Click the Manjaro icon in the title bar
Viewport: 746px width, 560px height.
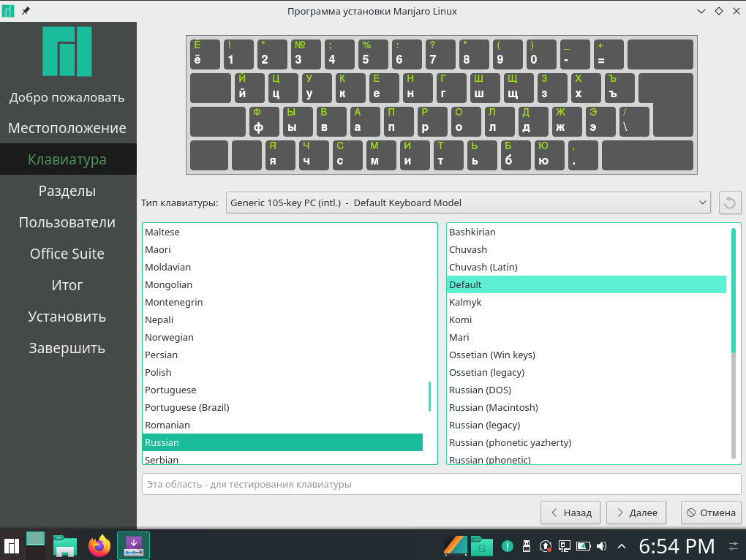(8, 11)
